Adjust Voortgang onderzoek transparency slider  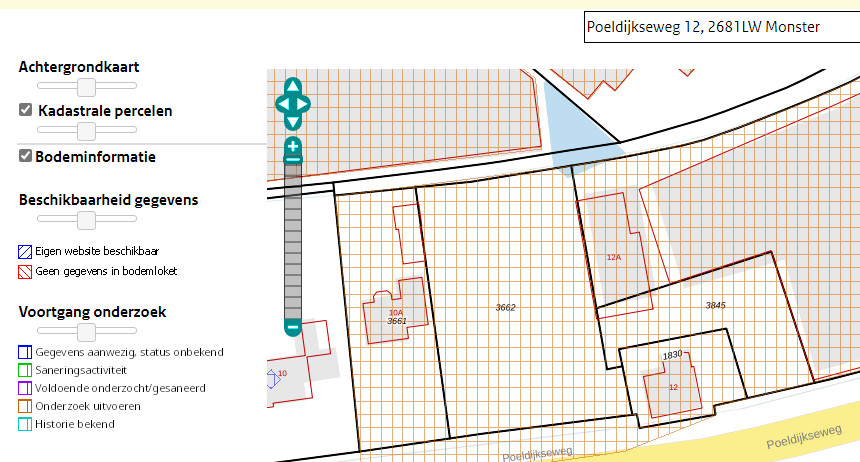[x=86, y=332]
